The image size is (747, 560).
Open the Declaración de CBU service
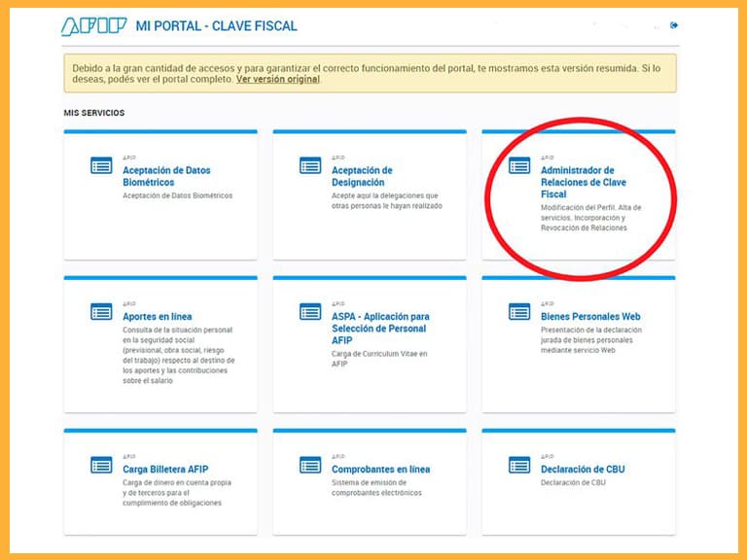coord(583,470)
